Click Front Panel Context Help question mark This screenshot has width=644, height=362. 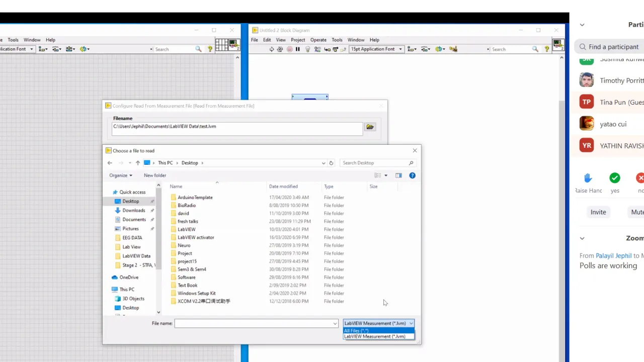coord(210,49)
